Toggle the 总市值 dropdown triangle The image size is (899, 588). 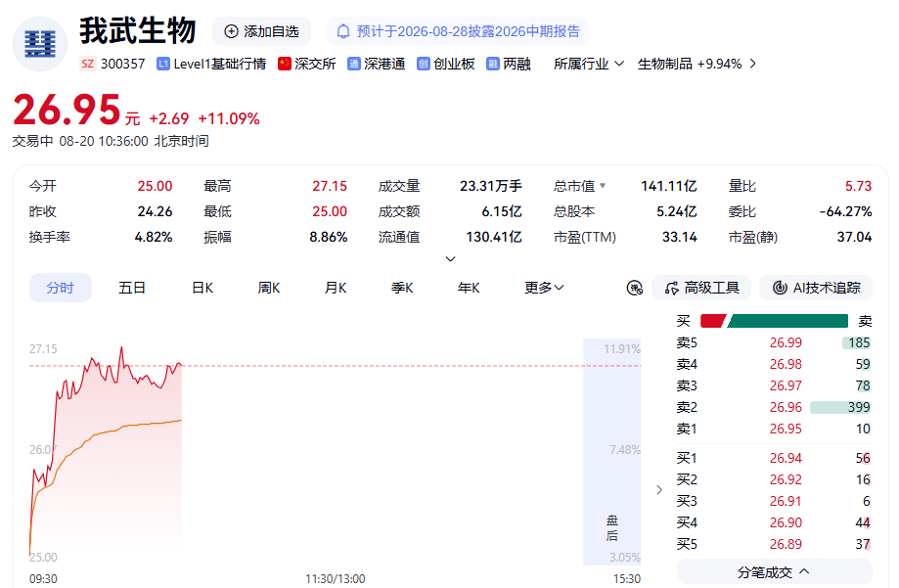tap(603, 185)
